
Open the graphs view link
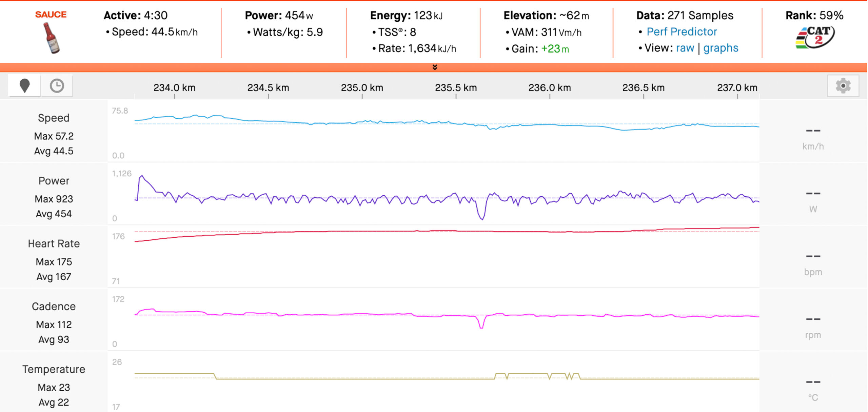pyautogui.click(x=721, y=48)
